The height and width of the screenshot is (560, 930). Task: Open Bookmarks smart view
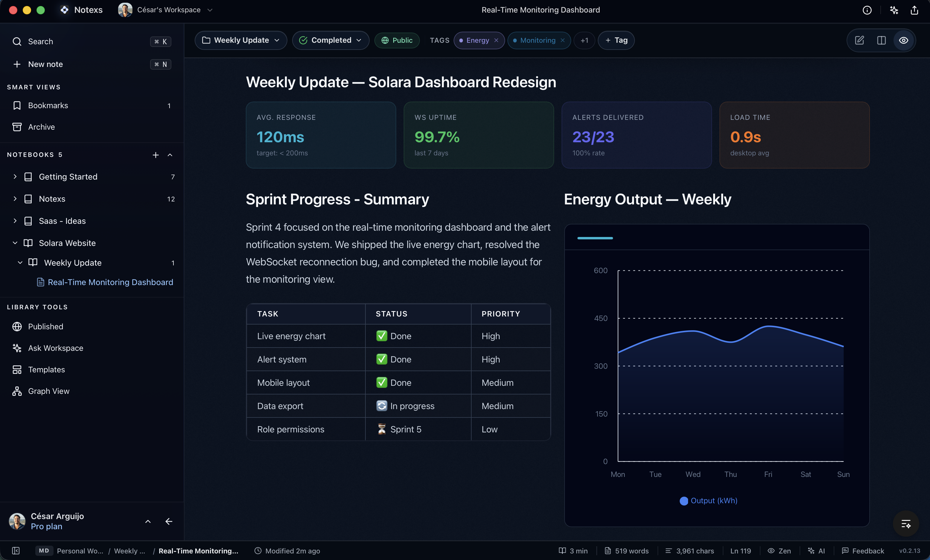[92, 105]
